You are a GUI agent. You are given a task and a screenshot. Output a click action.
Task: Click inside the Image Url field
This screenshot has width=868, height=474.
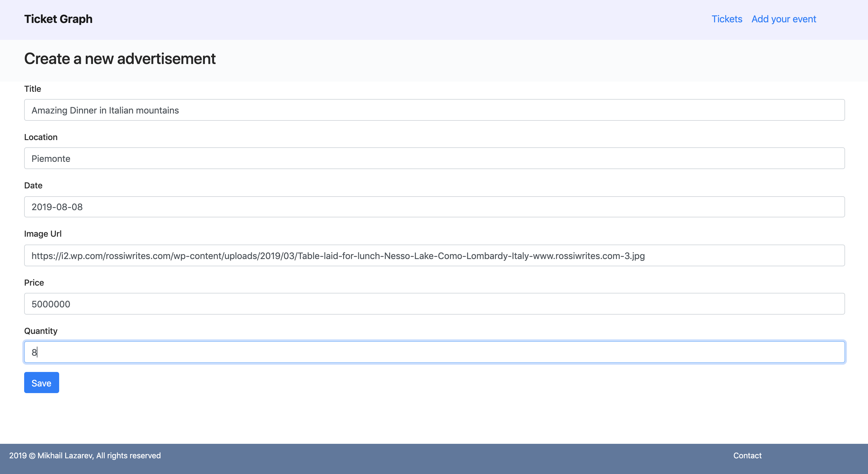pyautogui.click(x=434, y=255)
